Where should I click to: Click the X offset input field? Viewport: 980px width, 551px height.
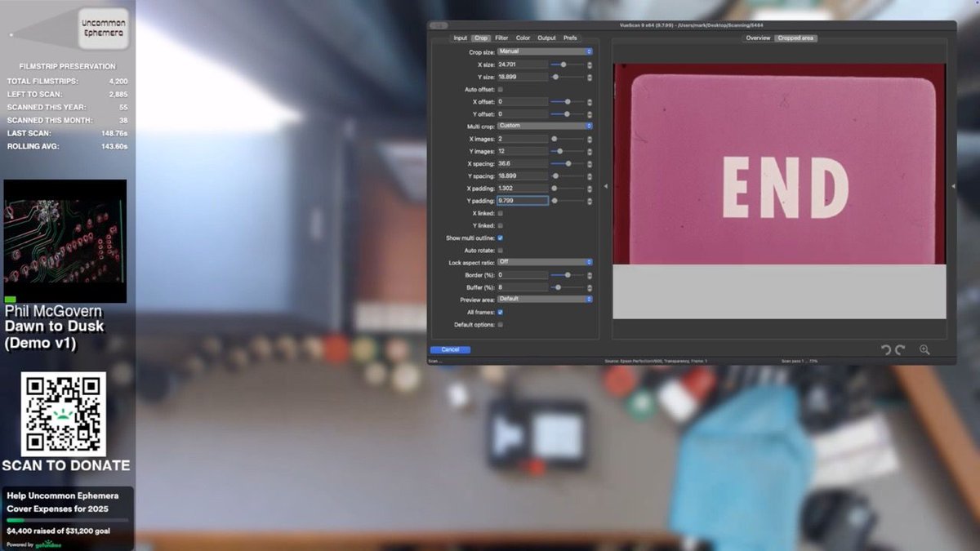click(x=523, y=102)
